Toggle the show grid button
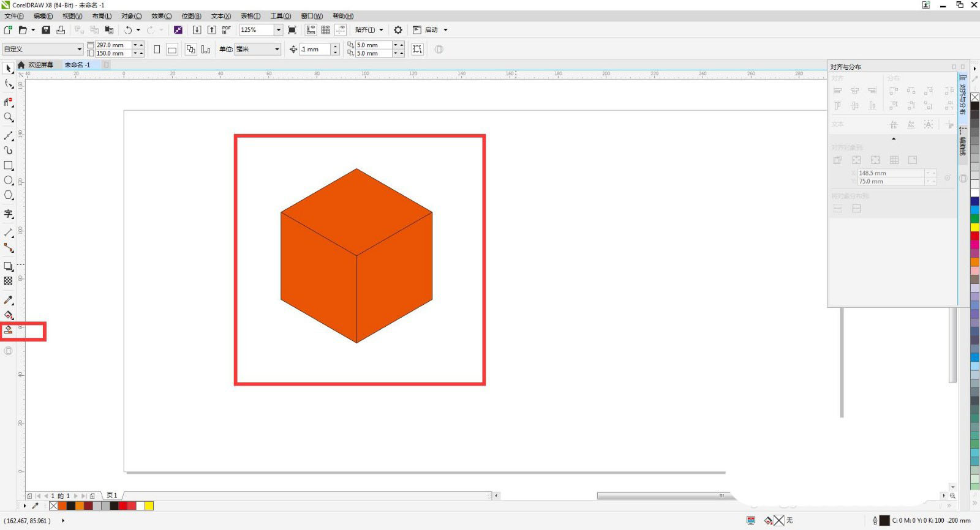 pos(326,30)
